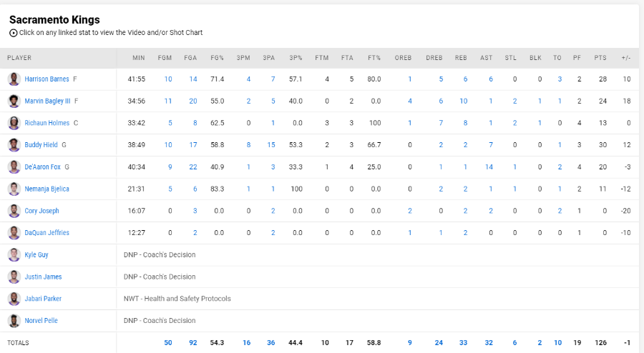Click Buddy Hield's 30 points cell

point(602,145)
